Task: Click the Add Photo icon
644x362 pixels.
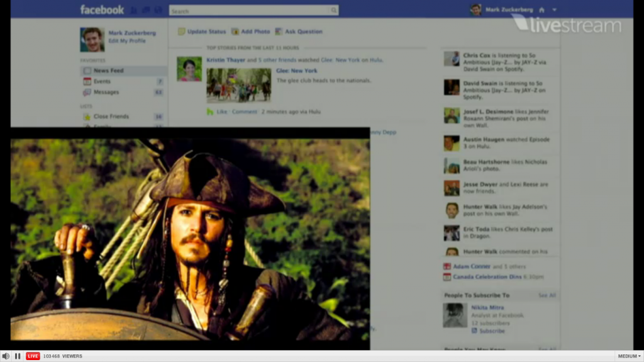Action: pyautogui.click(x=235, y=31)
